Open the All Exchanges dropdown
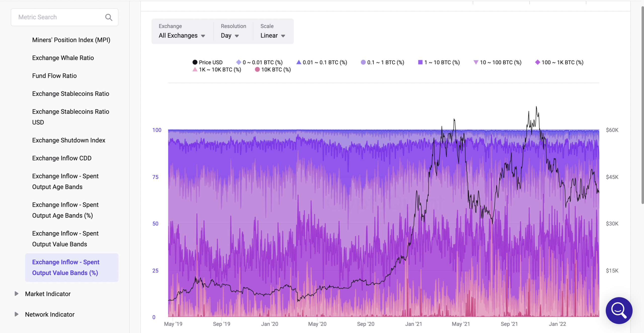The image size is (644, 333). click(182, 36)
